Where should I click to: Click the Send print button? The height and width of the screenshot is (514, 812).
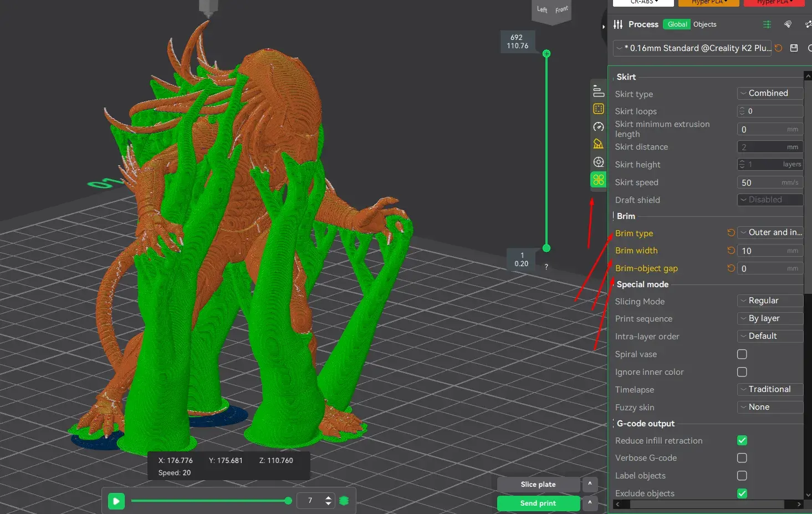coord(538,503)
